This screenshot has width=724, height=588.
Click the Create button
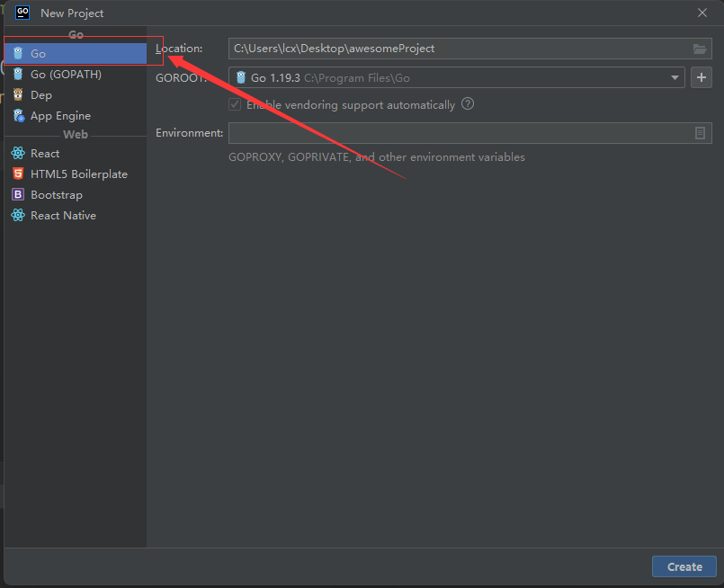(x=684, y=566)
